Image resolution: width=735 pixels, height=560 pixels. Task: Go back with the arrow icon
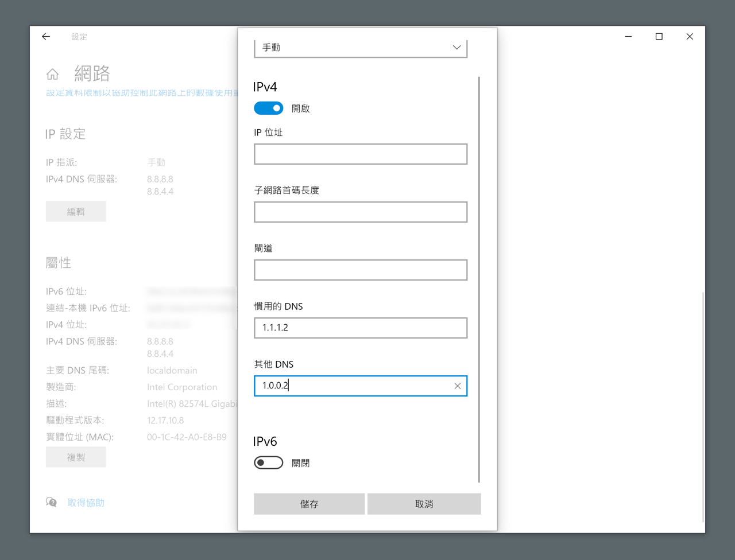pos(46,37)
